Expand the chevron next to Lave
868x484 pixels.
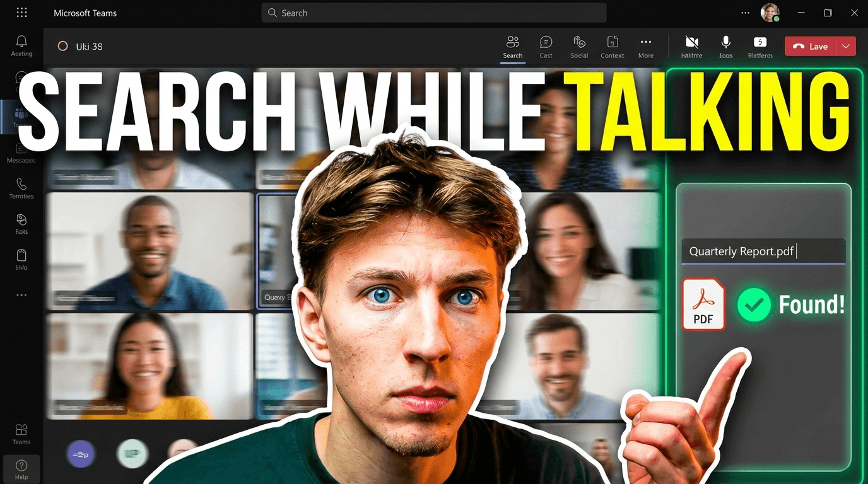pyautogui.click(x=846, y=46)
